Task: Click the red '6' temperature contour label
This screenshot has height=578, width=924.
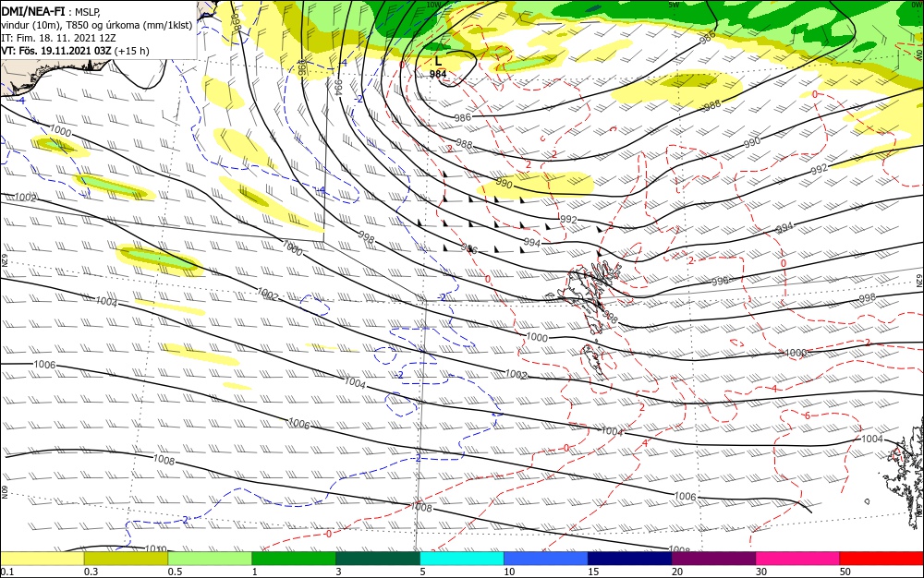Action: click(x=808, y=415)
